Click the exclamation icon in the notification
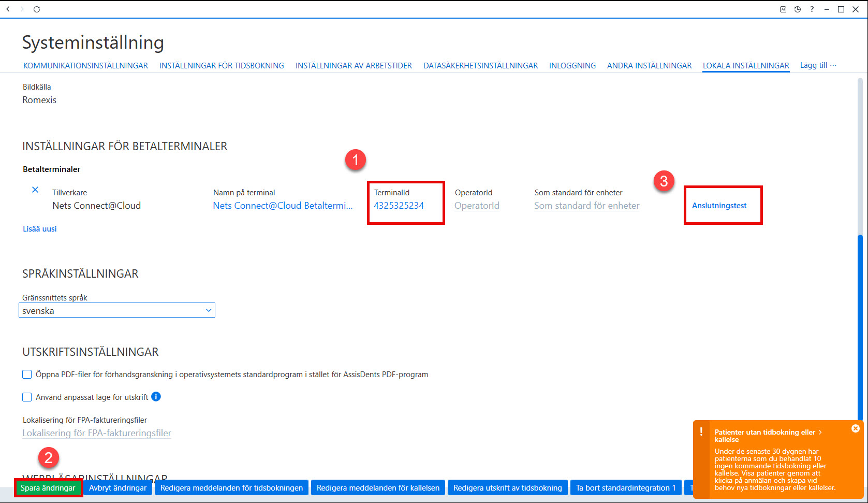The width and height of the screenshot is (868, 503). pyautogui.click(x=701, y=432)
